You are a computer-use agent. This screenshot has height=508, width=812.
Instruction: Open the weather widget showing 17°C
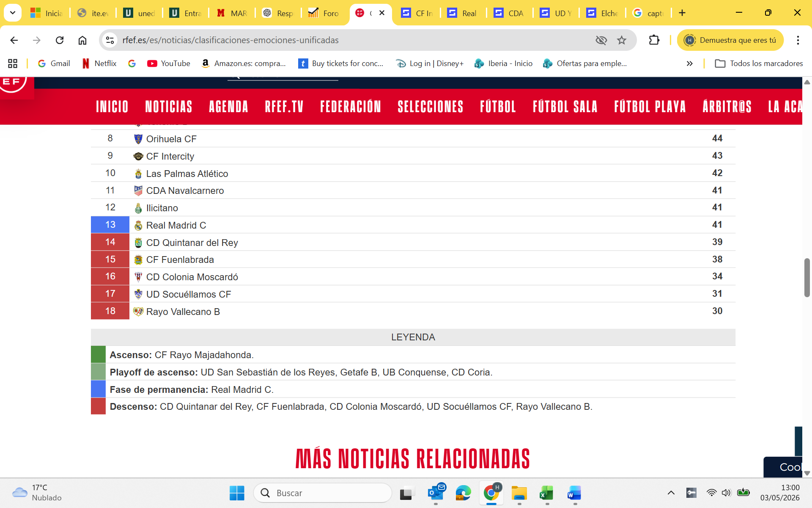37,493
